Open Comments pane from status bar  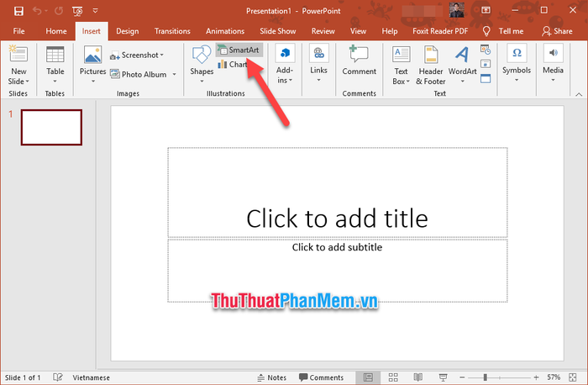(x=321, y=377)
